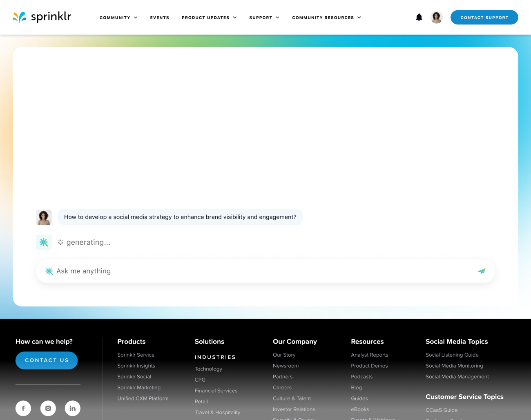Image resolution: width=531 pixels, height=420 pixels.
Task: Click the user avatar beside the chat question
Action: [x=44, y=217]
